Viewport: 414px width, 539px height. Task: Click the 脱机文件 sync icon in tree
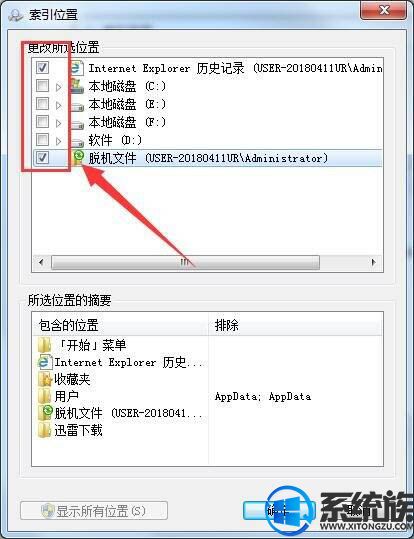click(x=78, y=158)
